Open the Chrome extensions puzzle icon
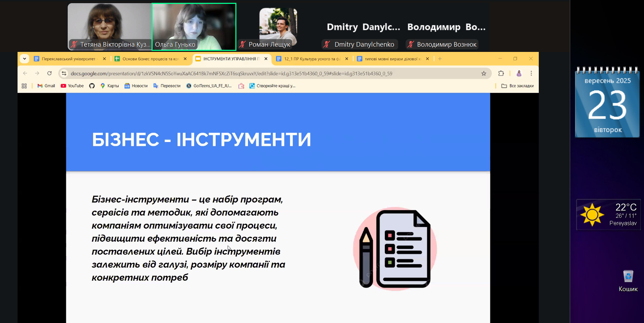 click(501, 73)
